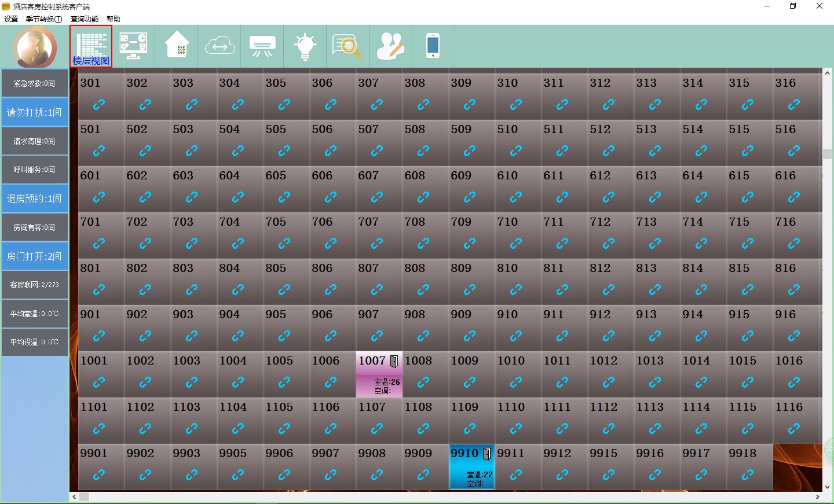Open the 季节转换 menu
The width and height of the screenshot is (834, 504).
pyautogui.click(x=44, y=19)
